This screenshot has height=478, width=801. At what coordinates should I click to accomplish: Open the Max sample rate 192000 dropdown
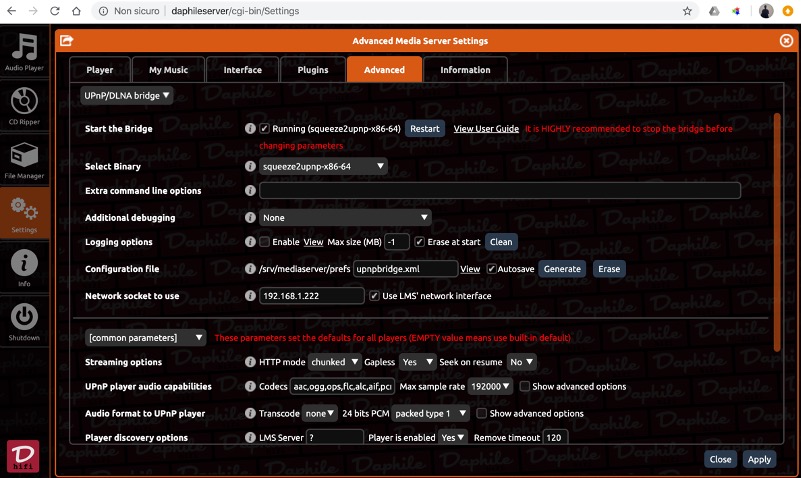coord(490,386)
